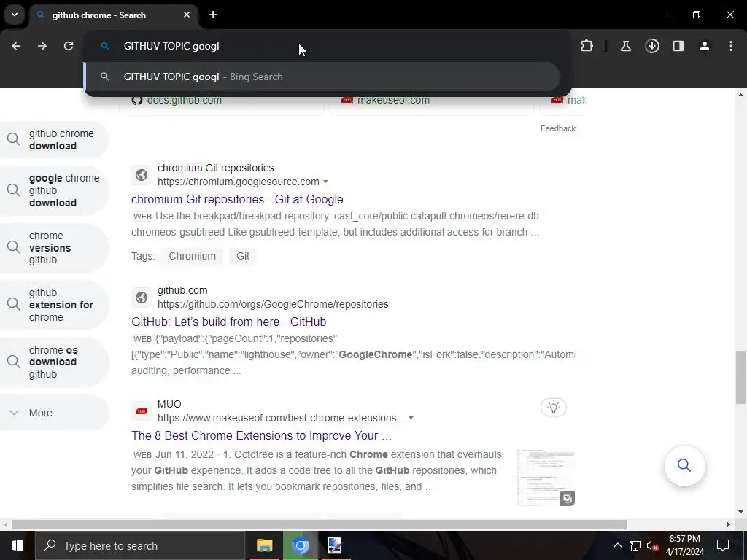Select the 'Git' tag
The image size is (747, 560).
(242, 256)
